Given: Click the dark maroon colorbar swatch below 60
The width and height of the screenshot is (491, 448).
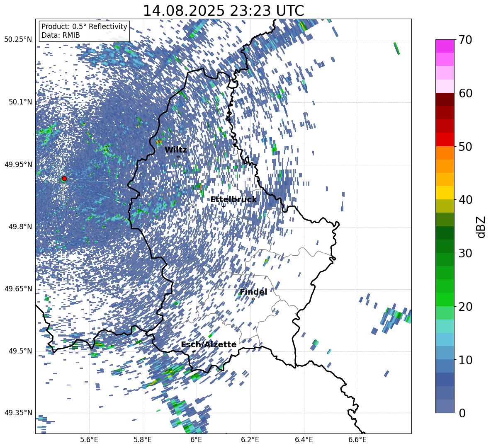Looking at the screenshot, I should pos(445,99).
